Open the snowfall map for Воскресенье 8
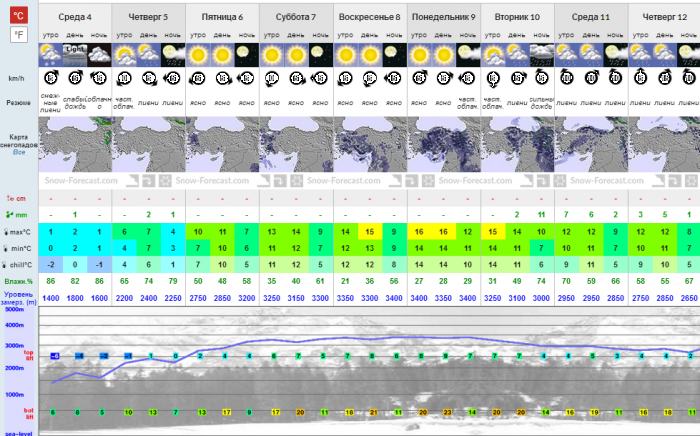Image resolution: width=700 pixels, height=436 pixels. (370, 144)
